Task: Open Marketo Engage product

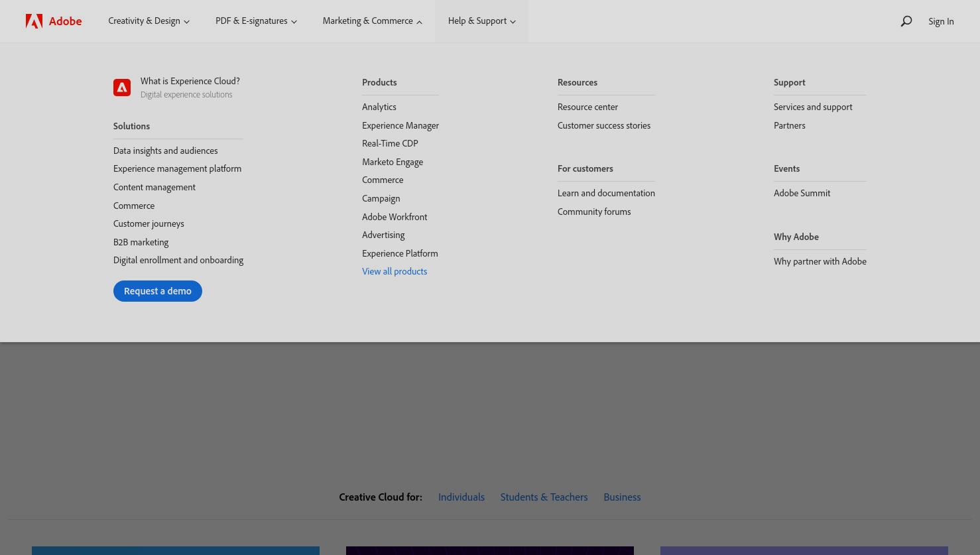Action: point(393,162)
